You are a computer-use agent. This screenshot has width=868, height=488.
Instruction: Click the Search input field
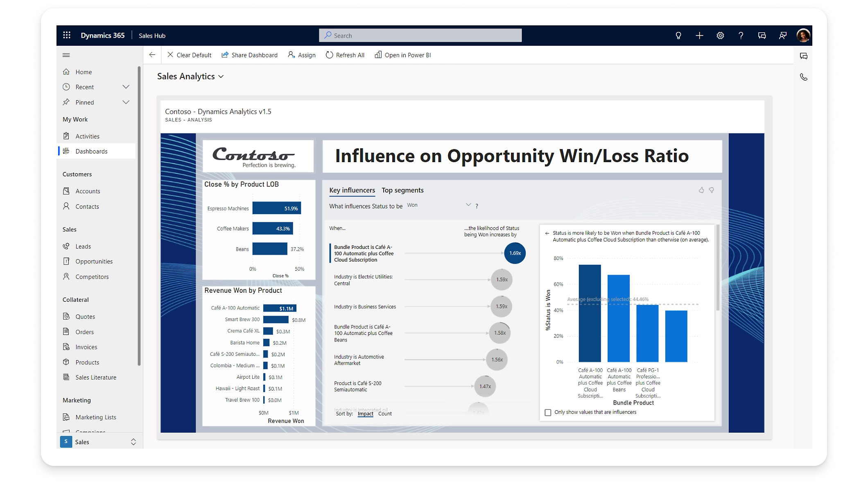pyautogui.click(x=420, y=36)
